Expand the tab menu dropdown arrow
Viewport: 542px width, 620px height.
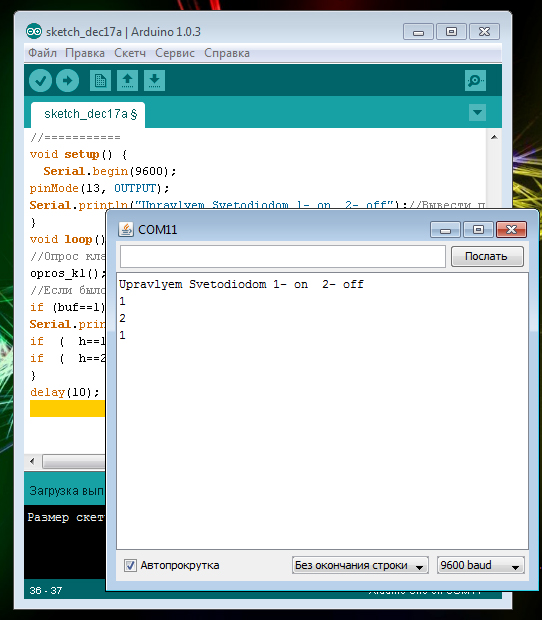tap(477, 112)
